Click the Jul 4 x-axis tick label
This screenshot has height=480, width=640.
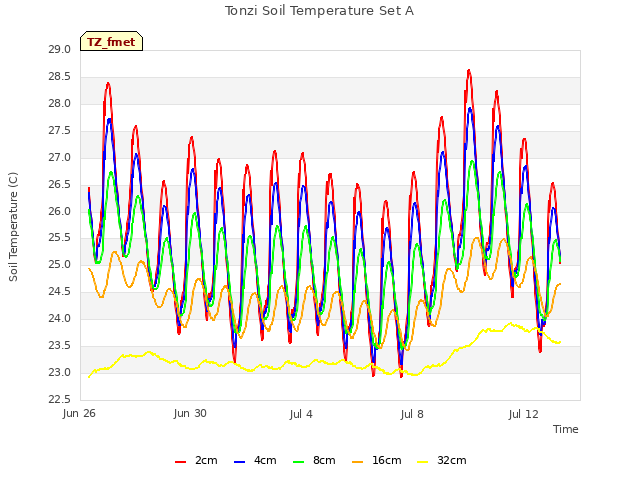click(301, 414)
